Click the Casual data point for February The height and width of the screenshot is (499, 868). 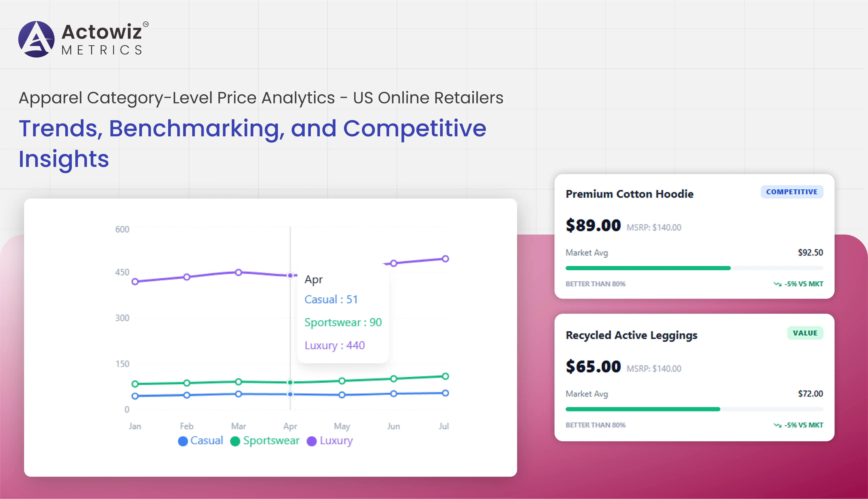(187, 395)
